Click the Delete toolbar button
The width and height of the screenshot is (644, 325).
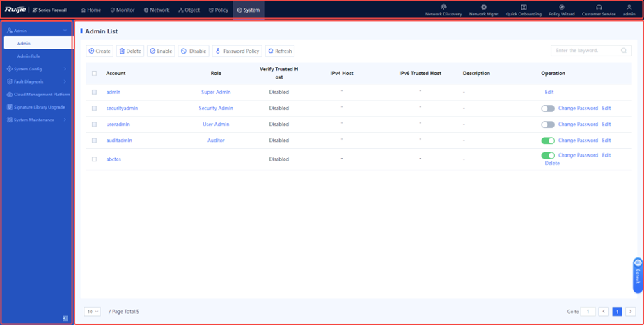point(130,51)
